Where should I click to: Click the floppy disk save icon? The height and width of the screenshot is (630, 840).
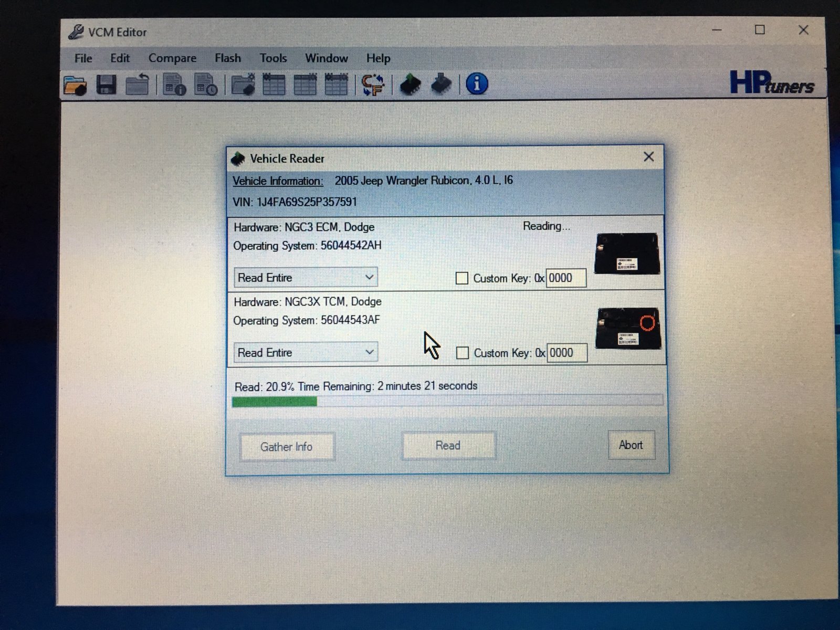(106, 85)
